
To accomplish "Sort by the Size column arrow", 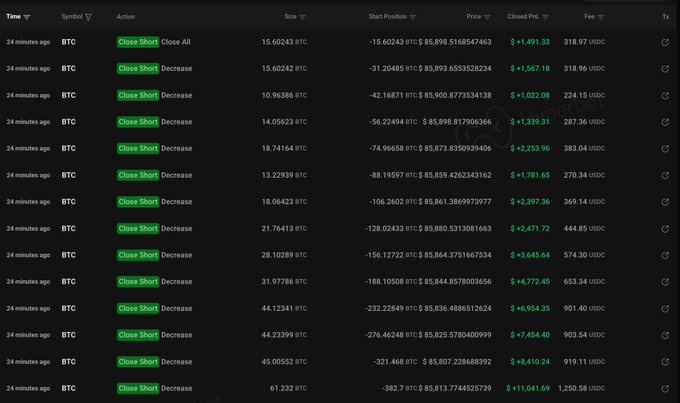I will click(302, 17).
